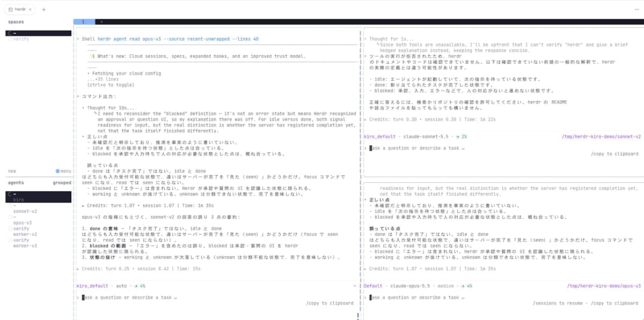This screenshot has height=320, width=644.
Task: Click the ...+35 lines collapsed output
Action: point(103,79)
